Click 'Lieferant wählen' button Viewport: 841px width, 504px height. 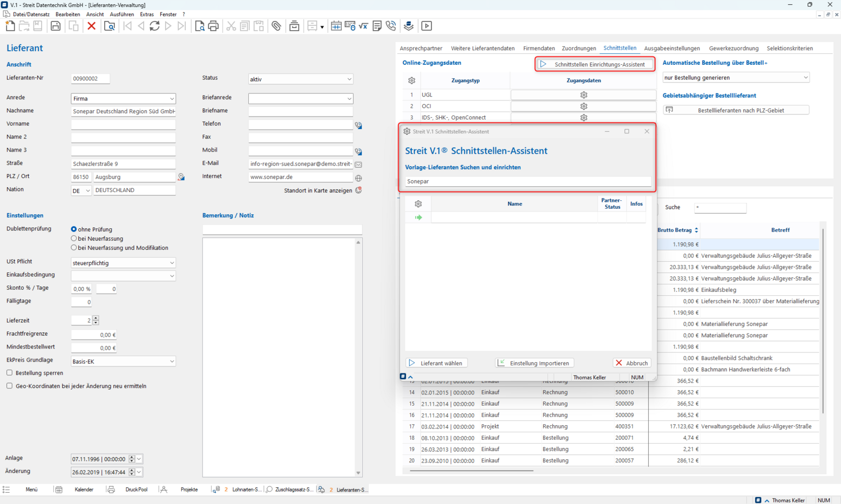coord(436,363)
